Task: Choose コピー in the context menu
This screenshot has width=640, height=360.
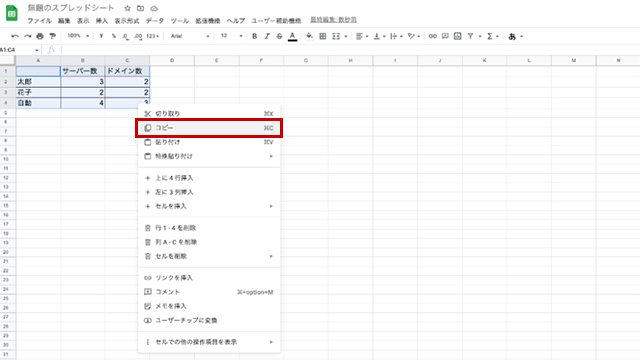Action: tap(209, 128)
